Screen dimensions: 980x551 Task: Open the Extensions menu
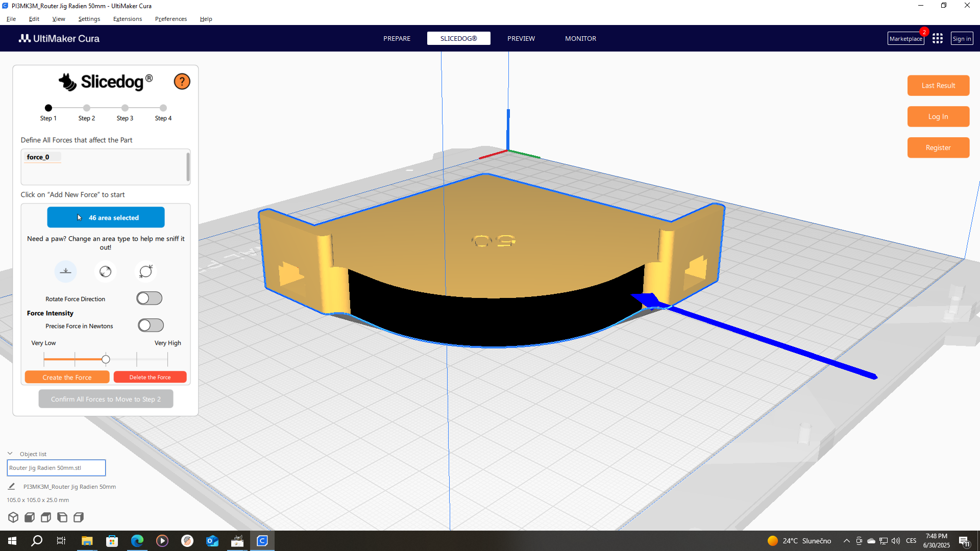pyautogui.click(x=128, y=19)
